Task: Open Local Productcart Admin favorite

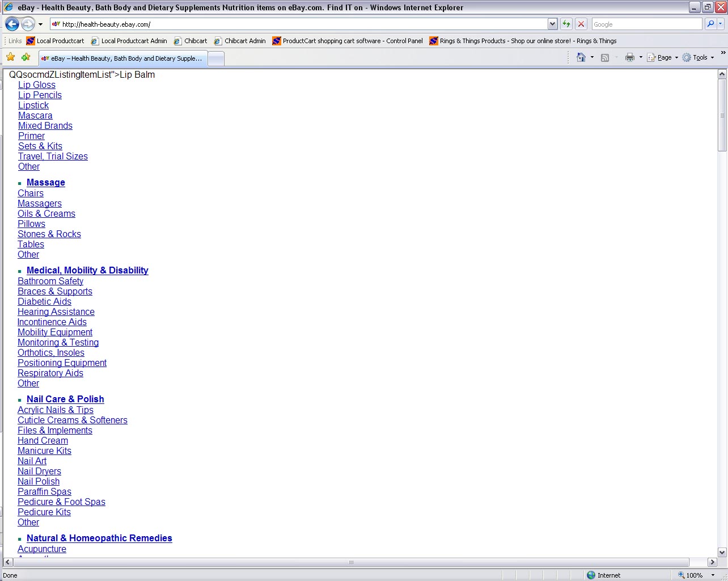Action: [x=129, y=41]
